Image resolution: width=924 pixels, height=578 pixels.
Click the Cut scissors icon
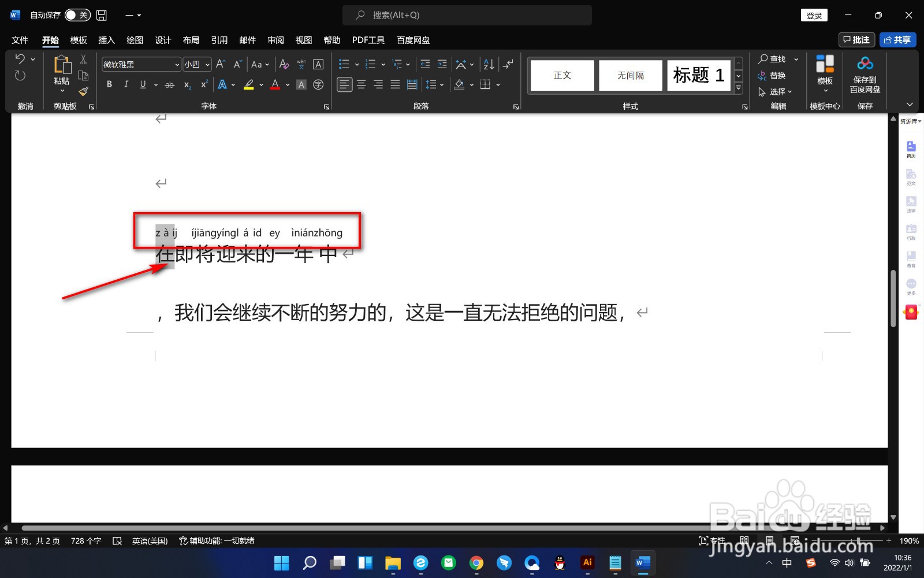83,59
